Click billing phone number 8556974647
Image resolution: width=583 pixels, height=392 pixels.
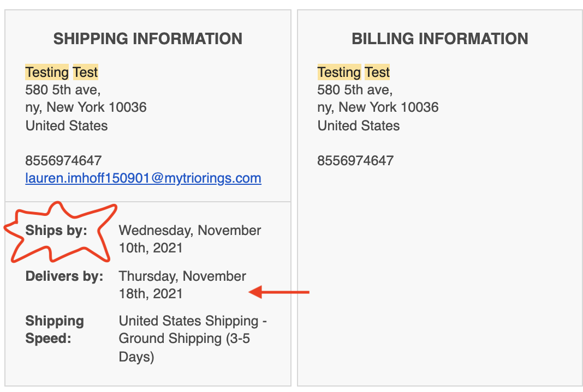click(x=355, y=161)
